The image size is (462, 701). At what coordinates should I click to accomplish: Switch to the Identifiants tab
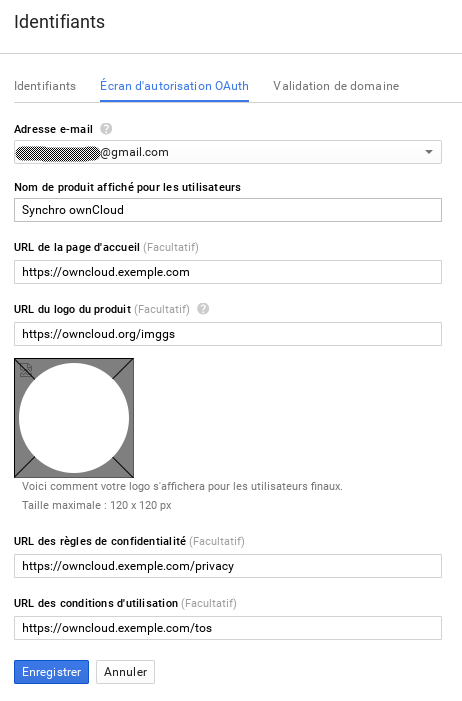[45, 86]
